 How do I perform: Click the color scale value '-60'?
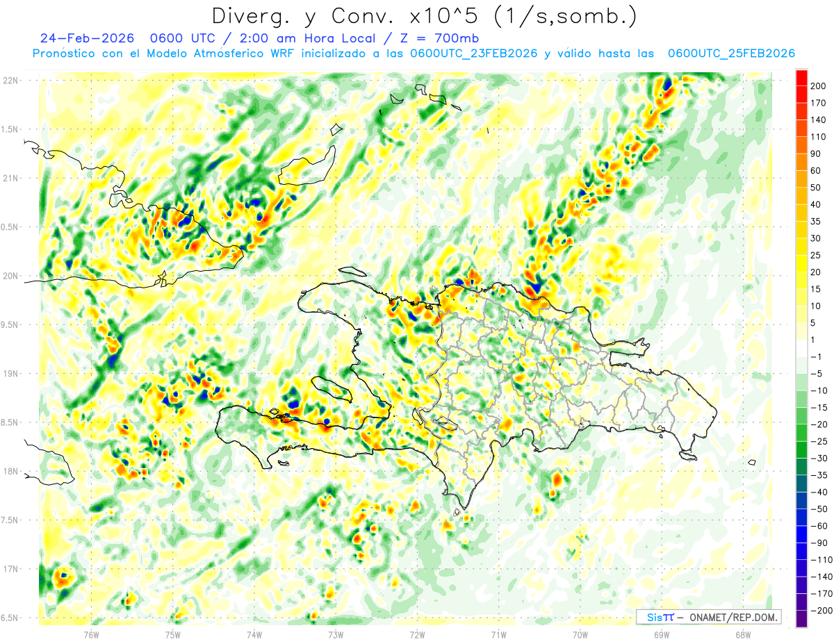(x=819, y=526)
